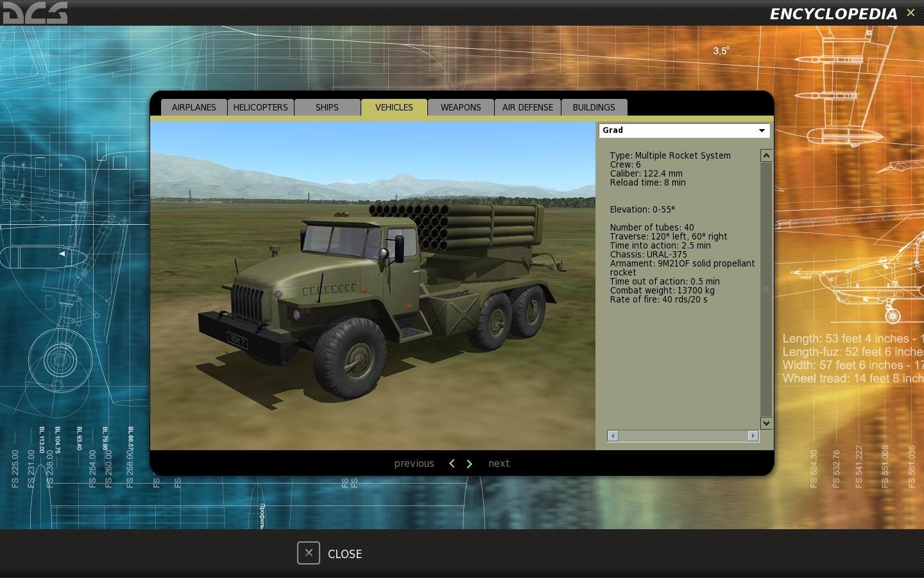Open the Grad vehicle dropdown list
This screenshot has width=924, height=578.
pos(761,130)
